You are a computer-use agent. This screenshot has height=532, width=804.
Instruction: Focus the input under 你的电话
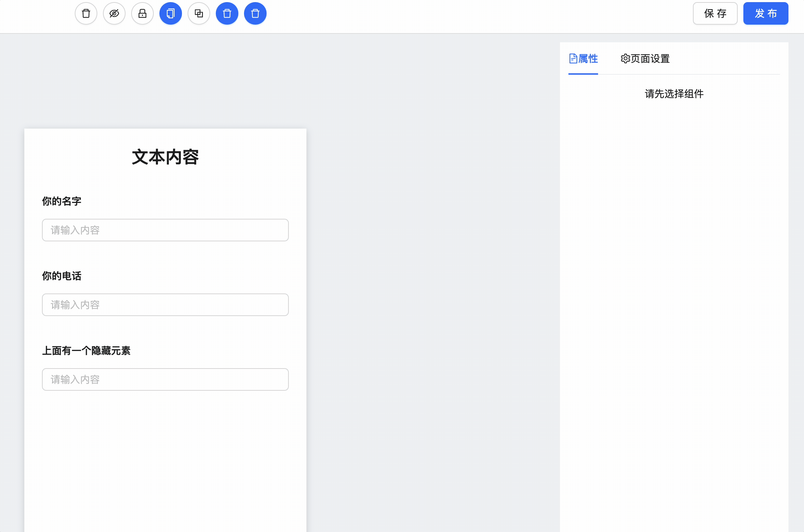(165, 305)
